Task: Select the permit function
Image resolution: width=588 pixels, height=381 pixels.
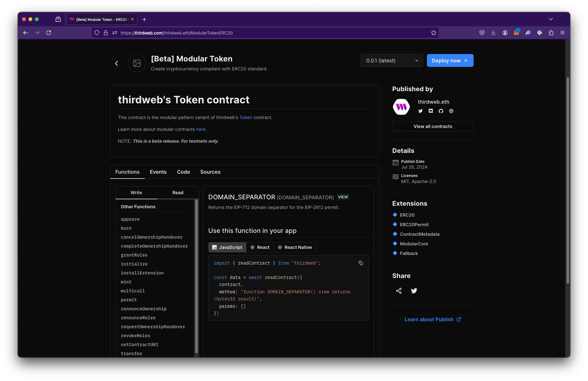Action: coord(129,300)
